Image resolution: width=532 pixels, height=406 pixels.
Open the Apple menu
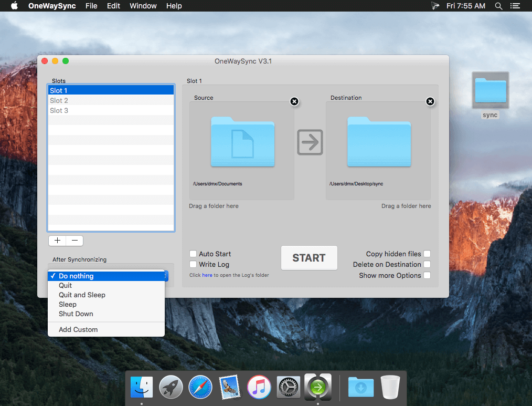[x=14, y=6]
